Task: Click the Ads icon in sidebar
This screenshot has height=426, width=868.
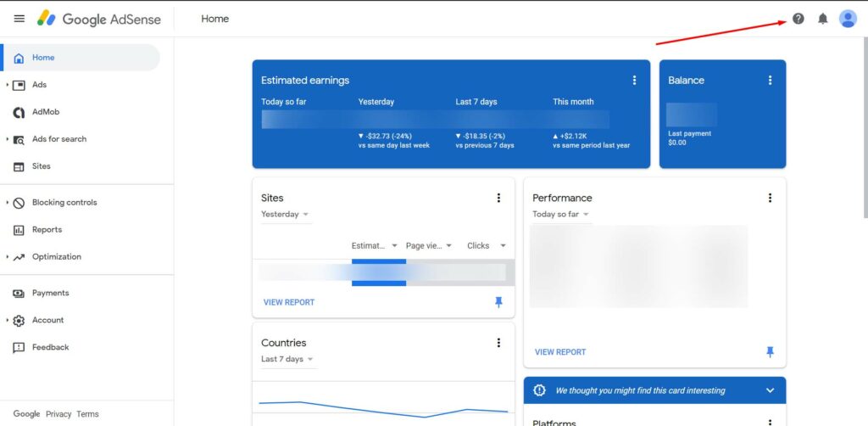Action: (x=19, y=86)
